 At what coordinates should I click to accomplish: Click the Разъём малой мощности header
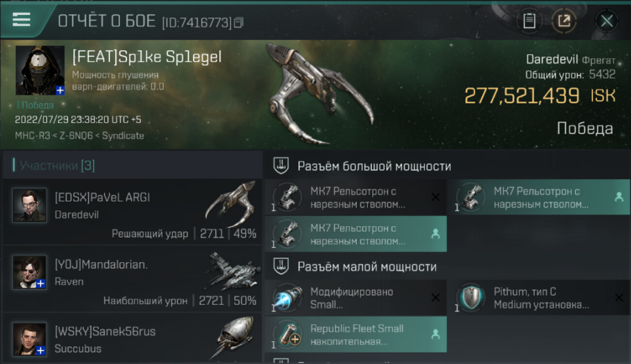coord(366,266)
